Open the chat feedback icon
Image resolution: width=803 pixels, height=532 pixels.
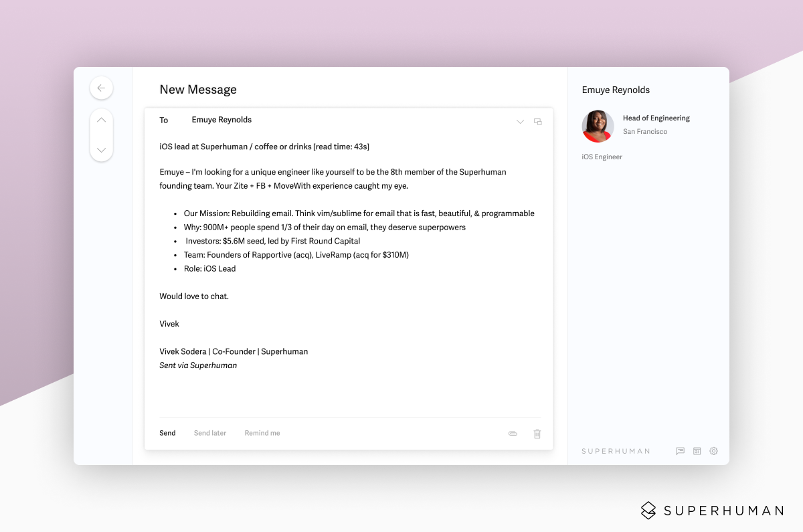[x=680, y=451]
